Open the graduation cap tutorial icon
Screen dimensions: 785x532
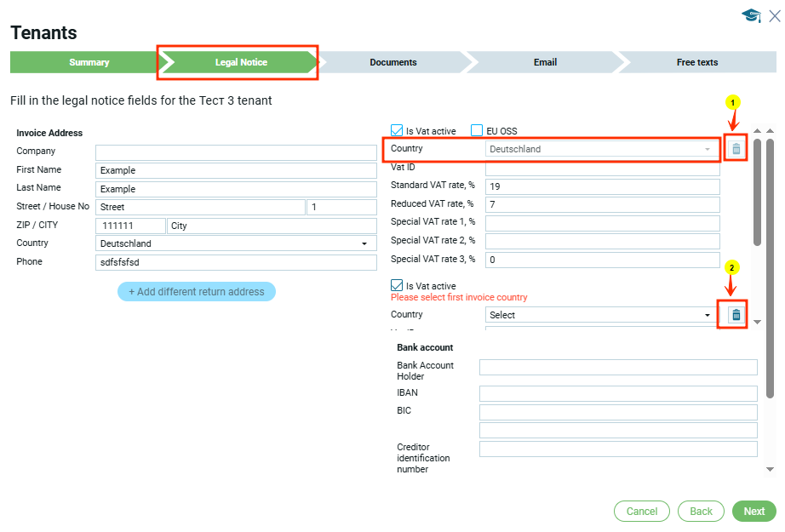[750, 15]
